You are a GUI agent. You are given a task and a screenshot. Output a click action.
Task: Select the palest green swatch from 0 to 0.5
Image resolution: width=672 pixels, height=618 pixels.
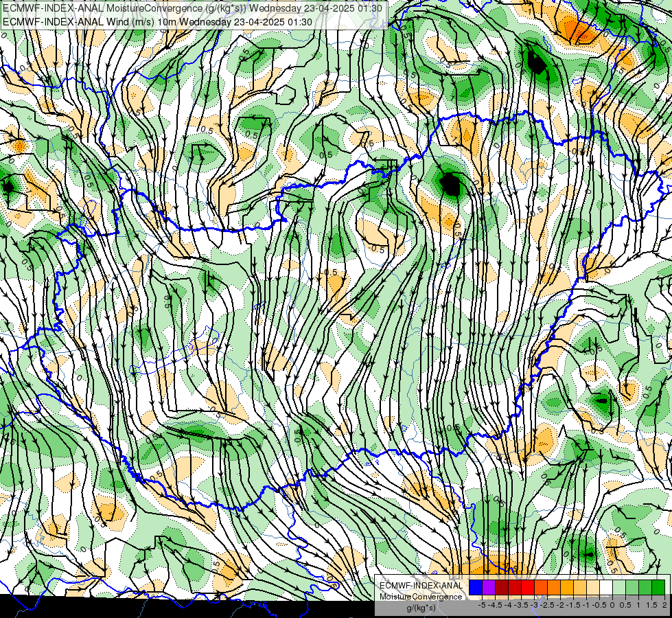(619, 587)
